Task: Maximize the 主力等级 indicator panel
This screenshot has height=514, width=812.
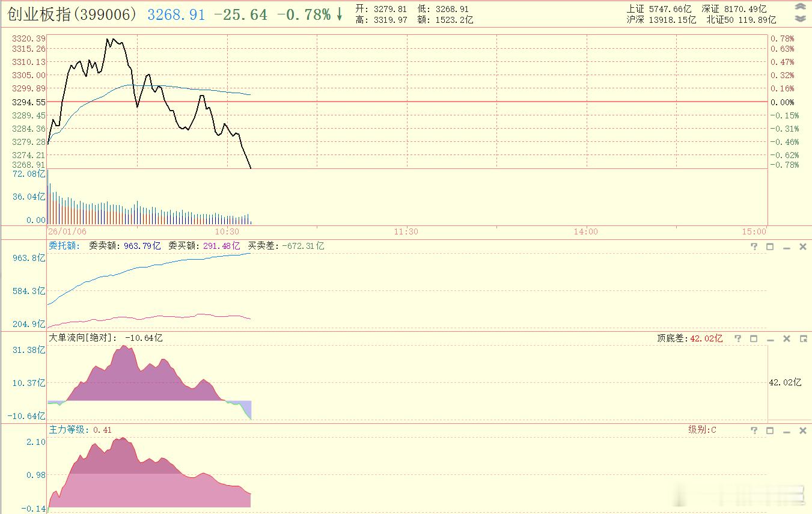Action: [x=770, y=430]
